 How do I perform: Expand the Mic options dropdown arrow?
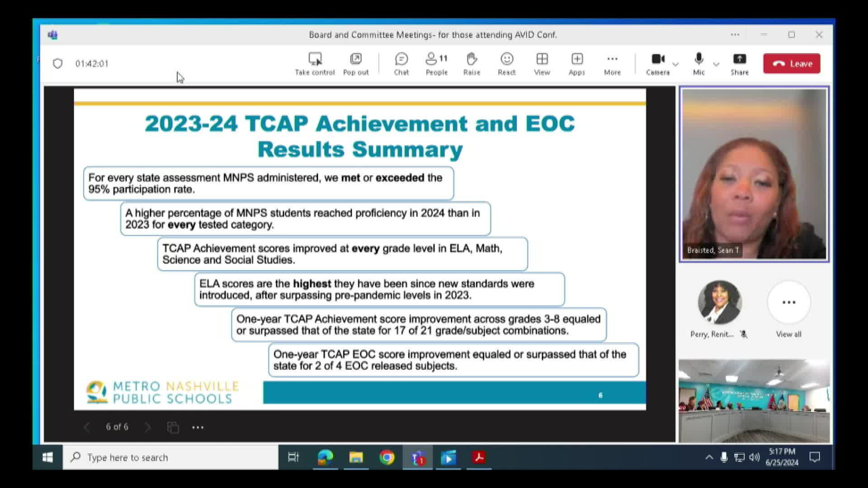[716, 64]
